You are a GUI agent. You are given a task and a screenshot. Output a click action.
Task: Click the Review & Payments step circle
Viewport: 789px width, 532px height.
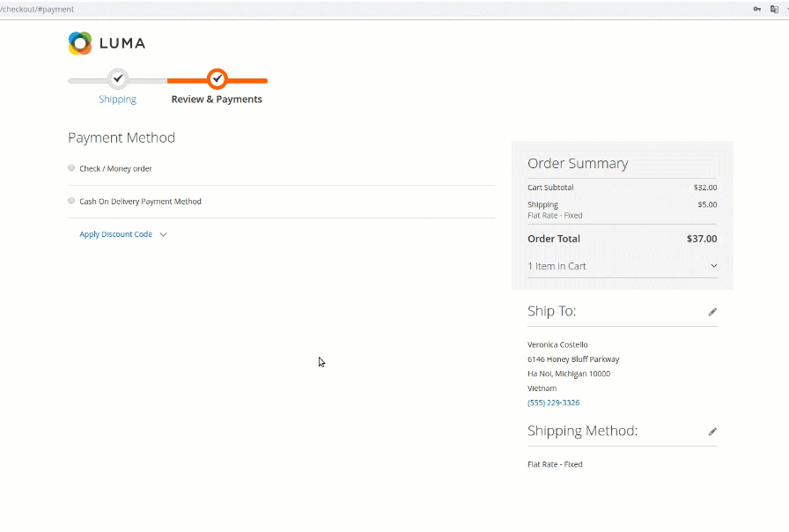(217, 79)
